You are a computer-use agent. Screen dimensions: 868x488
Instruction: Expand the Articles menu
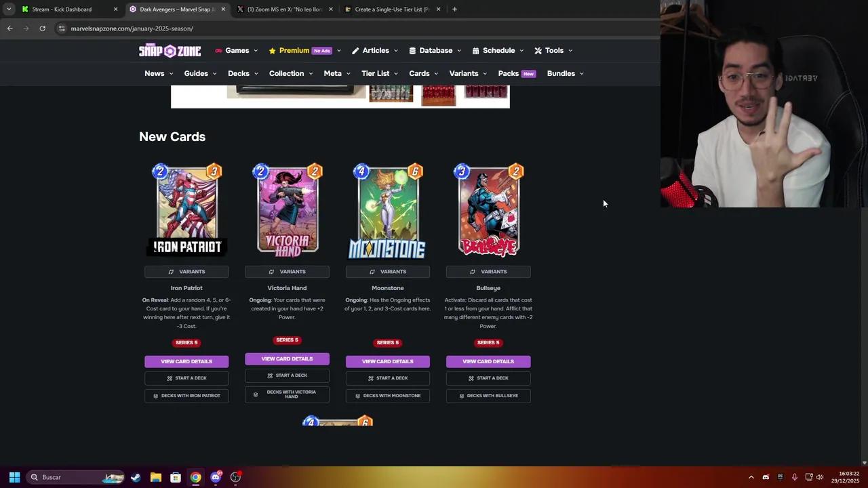tap(376, 51)
